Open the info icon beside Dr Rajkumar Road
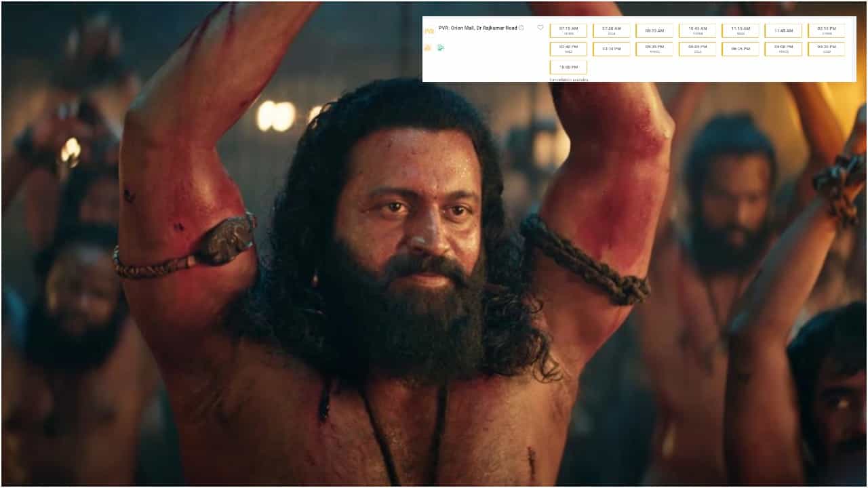Viewport: 868px width, 488px height. tap(521, 28)
